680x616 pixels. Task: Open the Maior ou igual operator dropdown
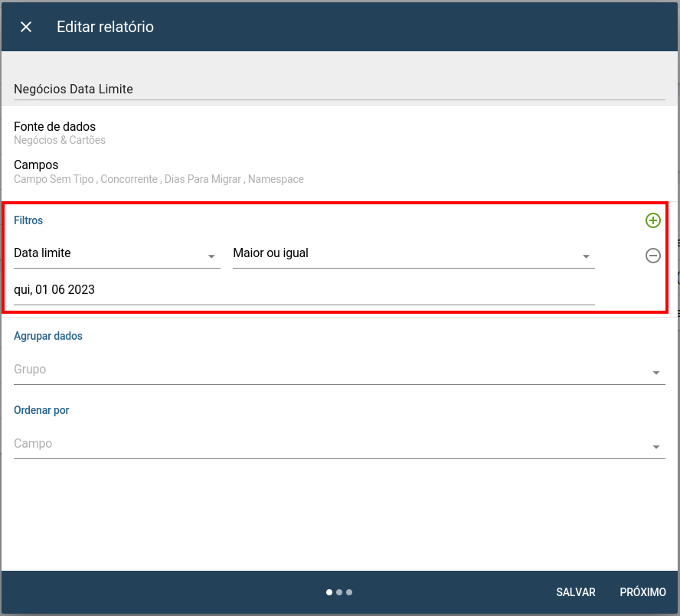[x=414, y=255]
